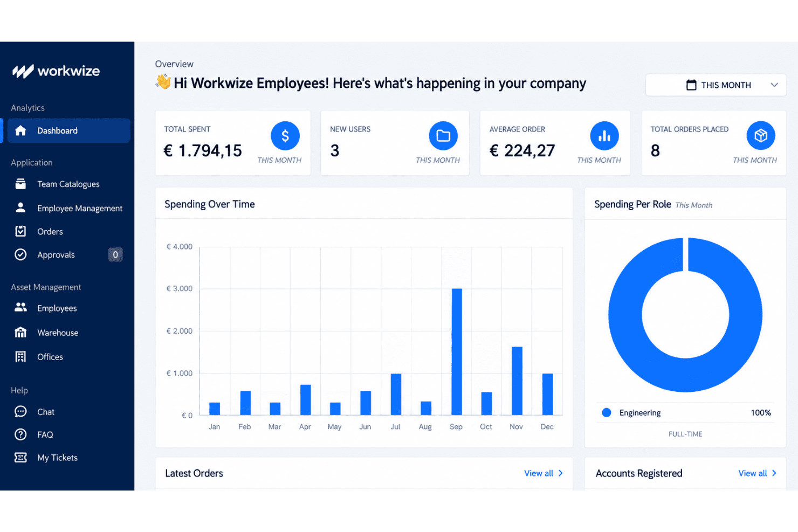Click the dollar icon in Total Spent

pyautogui.click(x=285, y=136)
